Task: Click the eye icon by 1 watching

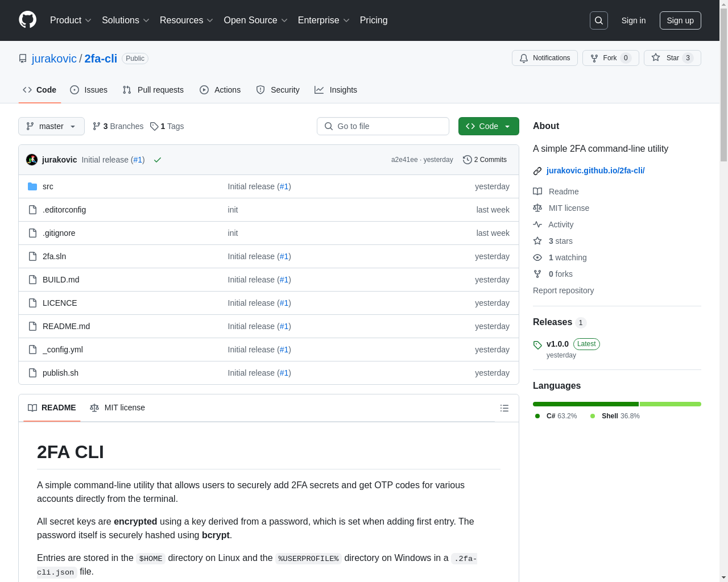Action: click(x=537, y=257)
